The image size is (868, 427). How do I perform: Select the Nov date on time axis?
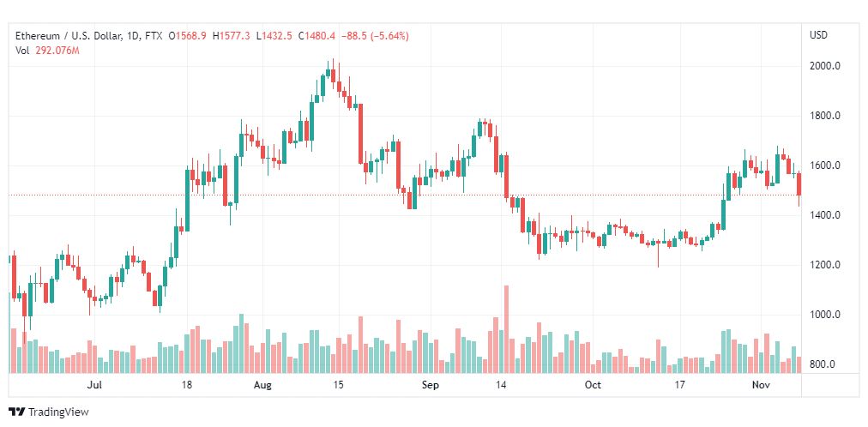[761, 386]
